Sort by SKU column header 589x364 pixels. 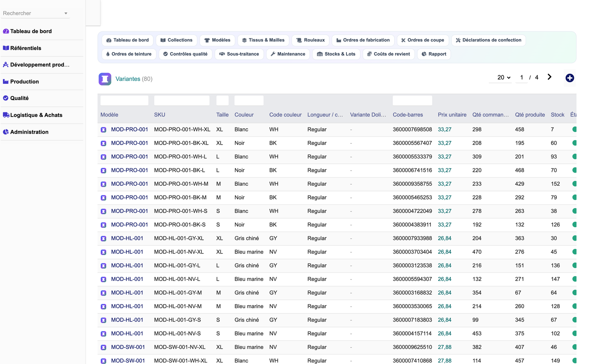click(x=160, y=115)
